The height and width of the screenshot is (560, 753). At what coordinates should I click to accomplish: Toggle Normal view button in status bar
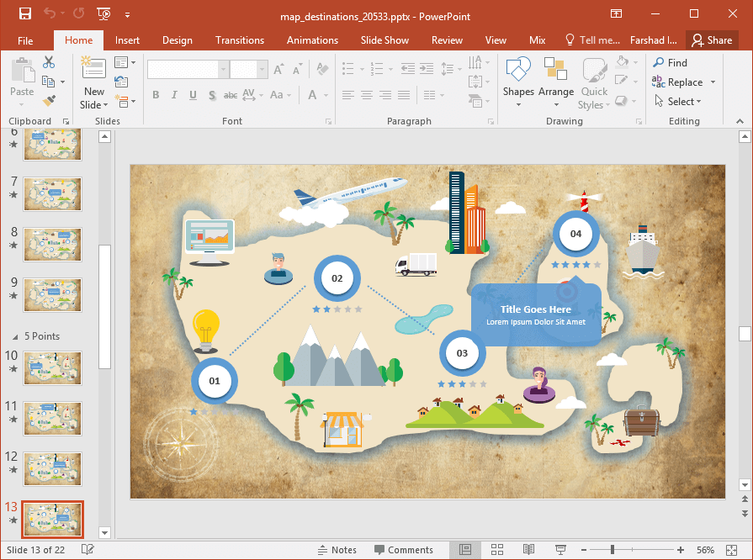[465, 550]
